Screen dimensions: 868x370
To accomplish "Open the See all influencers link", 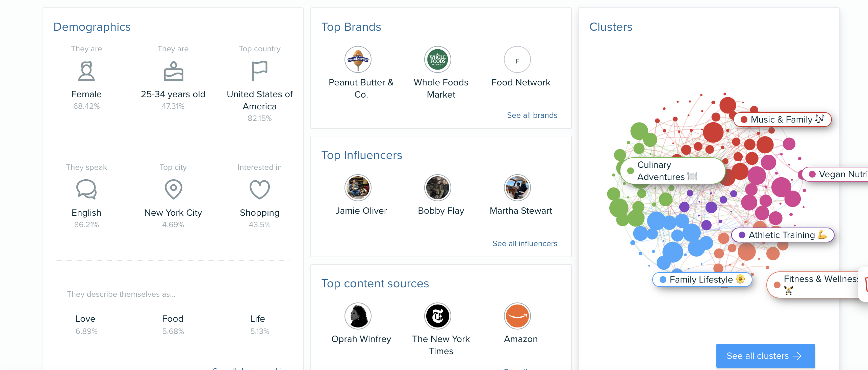I will (x=525, y=244).
